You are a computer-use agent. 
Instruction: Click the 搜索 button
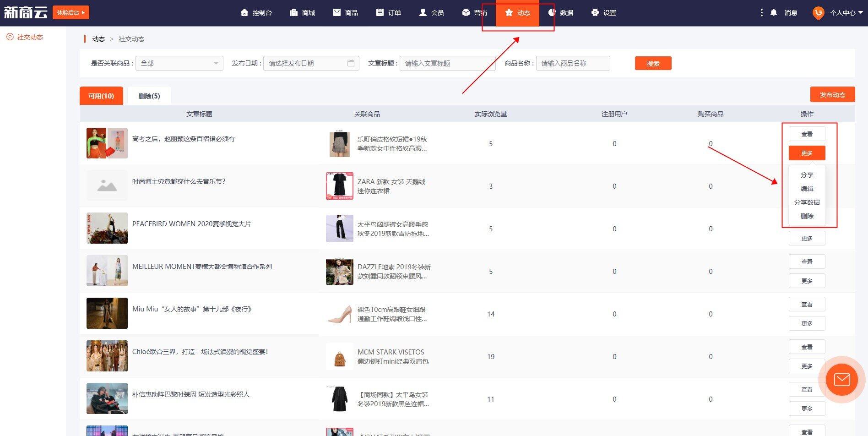[653, 63]
